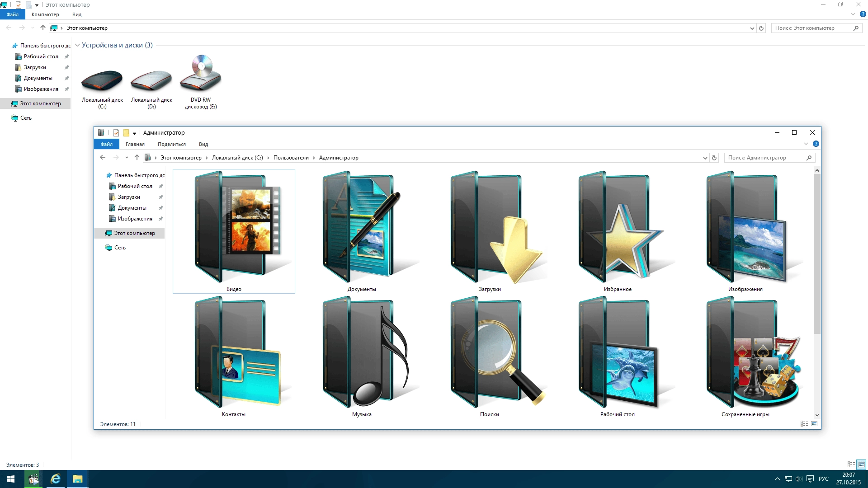
Task: Open address history dropdown in Администратор window
Action: (705, 158)
